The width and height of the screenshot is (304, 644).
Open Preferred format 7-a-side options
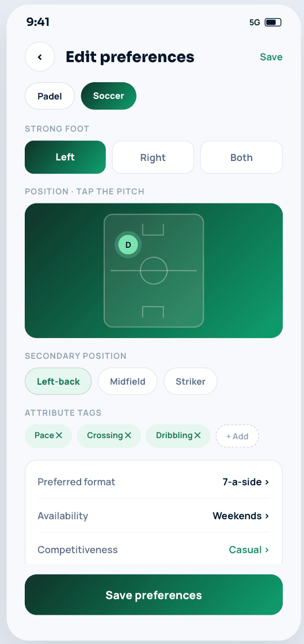[x=154, y=482]
